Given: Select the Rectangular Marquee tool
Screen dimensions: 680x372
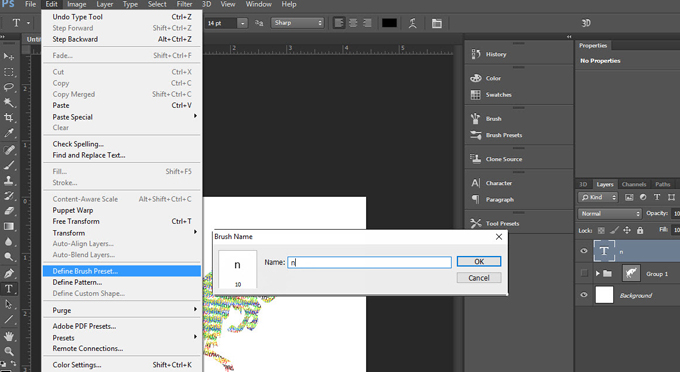Looking at the screenshot, I should [x=9, y=72].
